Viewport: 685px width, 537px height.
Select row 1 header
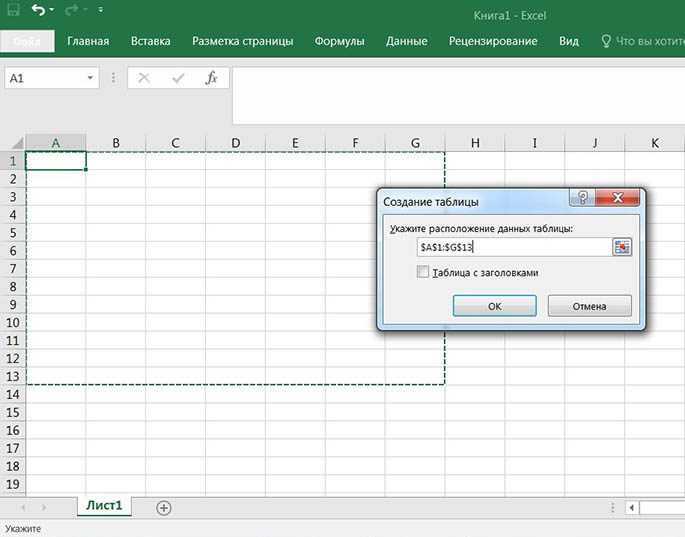coord(13,161)
